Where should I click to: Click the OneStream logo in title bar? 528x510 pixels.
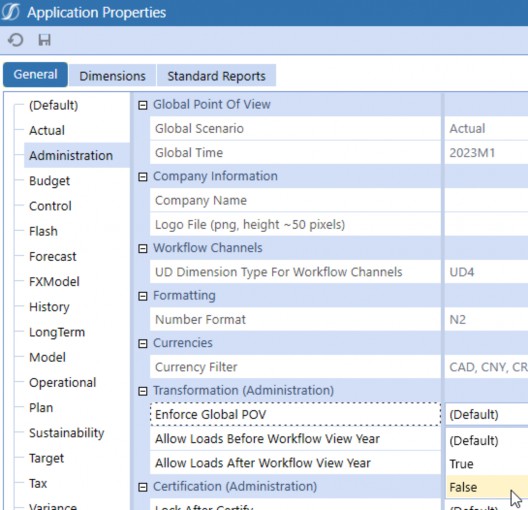[x=10, y=12]
